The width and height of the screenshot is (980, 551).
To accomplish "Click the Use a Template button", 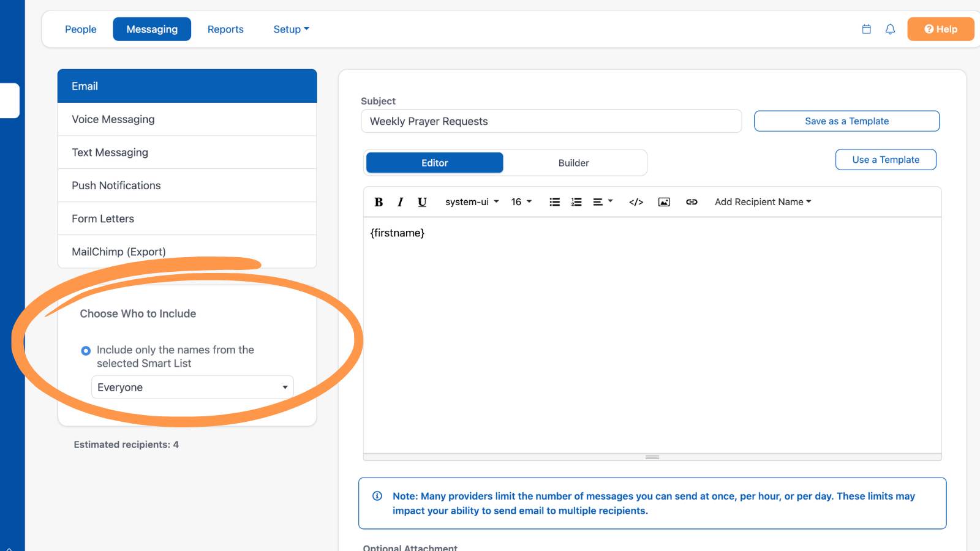I will coord(886,160).
